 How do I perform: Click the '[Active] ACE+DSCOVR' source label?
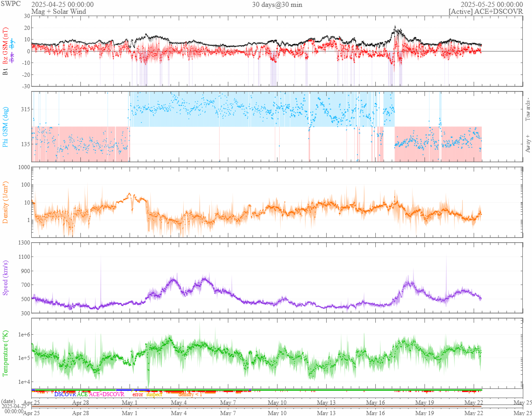tap(486, 11)
